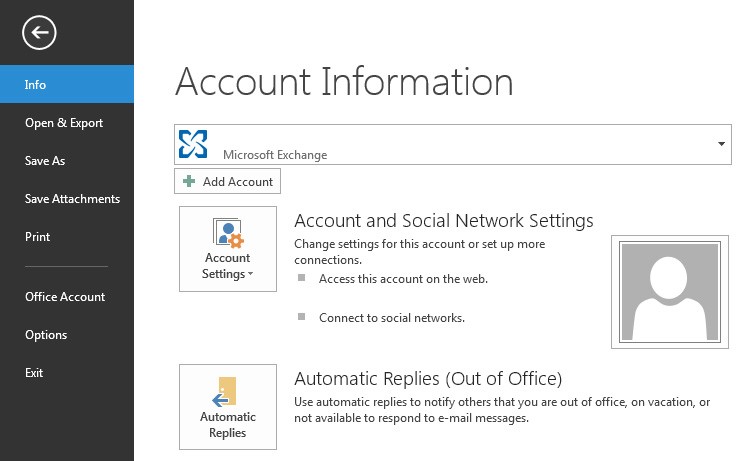Click Exit to close Outlook
This screenshot has width=753, height=461.
[34, 373]
